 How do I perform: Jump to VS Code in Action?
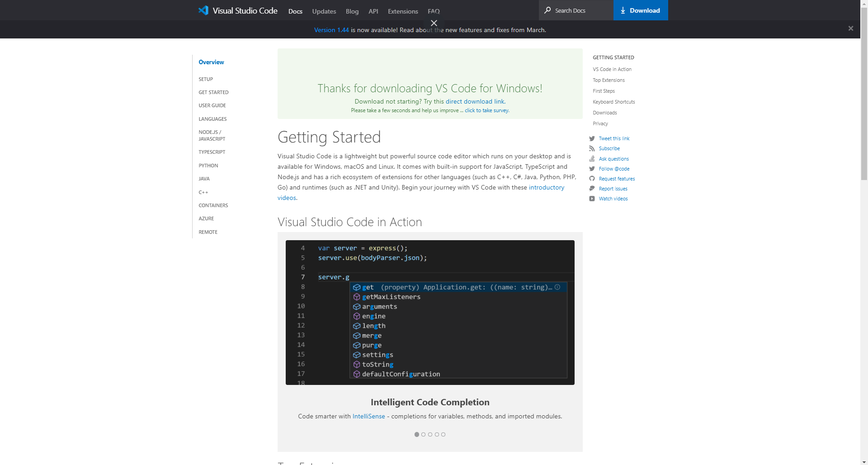612,69
